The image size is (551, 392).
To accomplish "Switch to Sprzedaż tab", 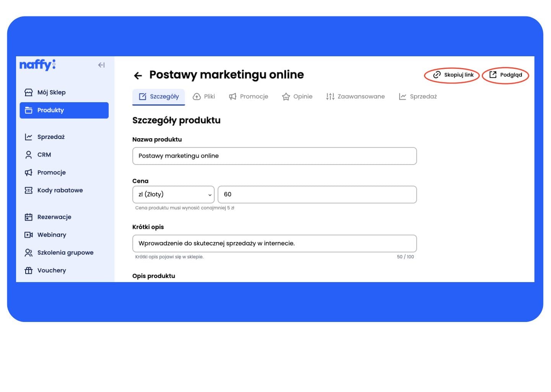I will [x=418, y=96].
